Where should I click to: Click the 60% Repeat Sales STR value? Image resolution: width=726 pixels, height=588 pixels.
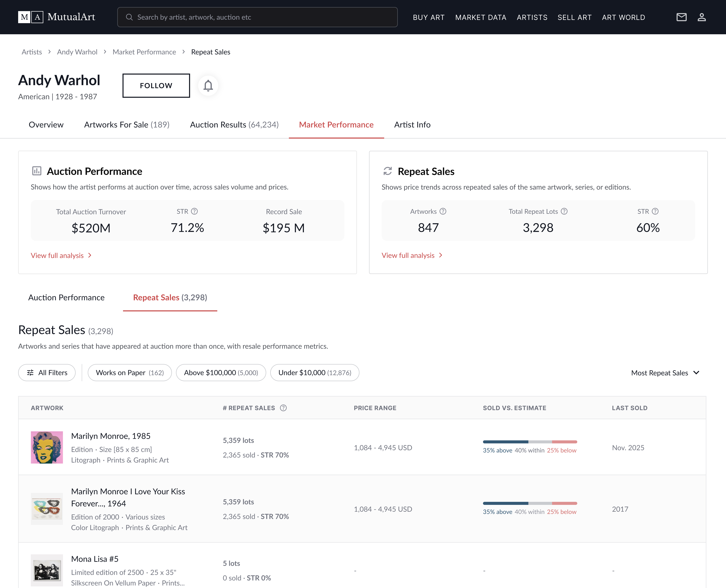click(648, 228)
